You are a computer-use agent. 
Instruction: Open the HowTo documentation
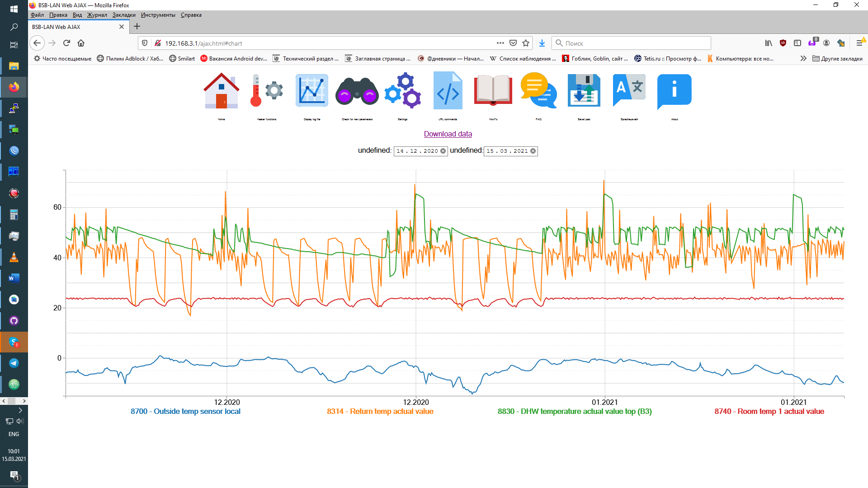coord(493,90)
